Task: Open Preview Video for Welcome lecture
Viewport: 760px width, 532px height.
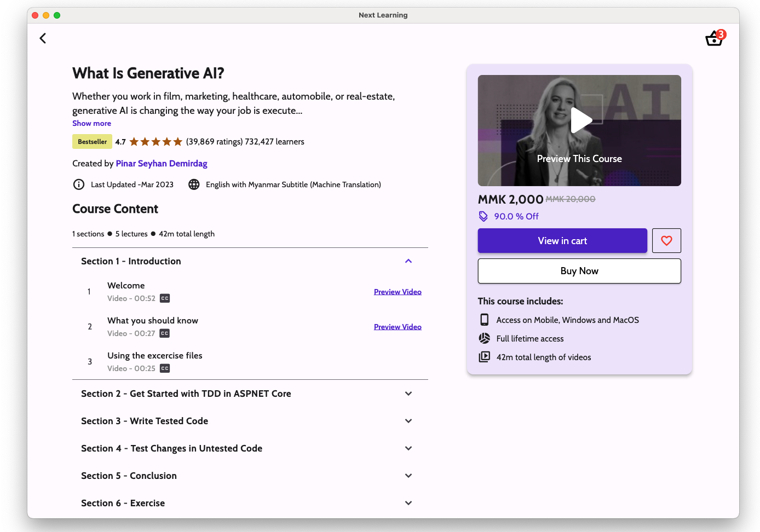Action: click(398, 292)
